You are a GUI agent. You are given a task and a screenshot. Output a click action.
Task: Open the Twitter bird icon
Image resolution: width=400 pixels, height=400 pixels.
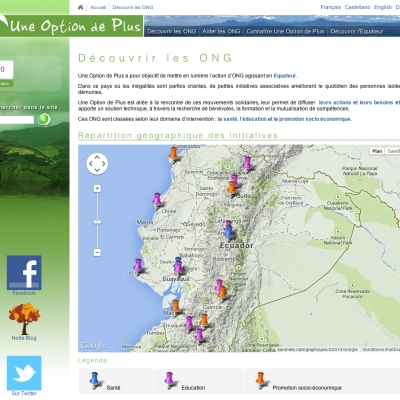(x=24, y=373)
